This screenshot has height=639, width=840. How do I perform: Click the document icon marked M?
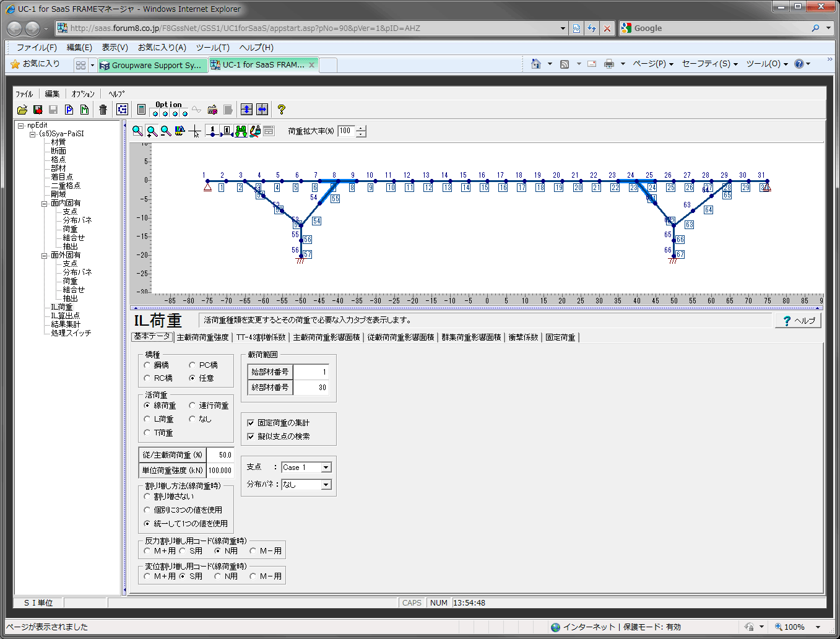[x=84, y=110]
